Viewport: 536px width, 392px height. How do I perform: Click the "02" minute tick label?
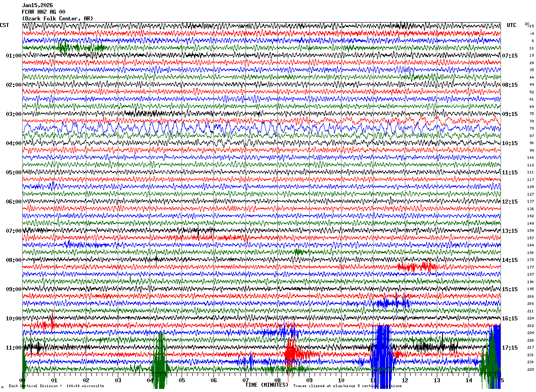86,380
